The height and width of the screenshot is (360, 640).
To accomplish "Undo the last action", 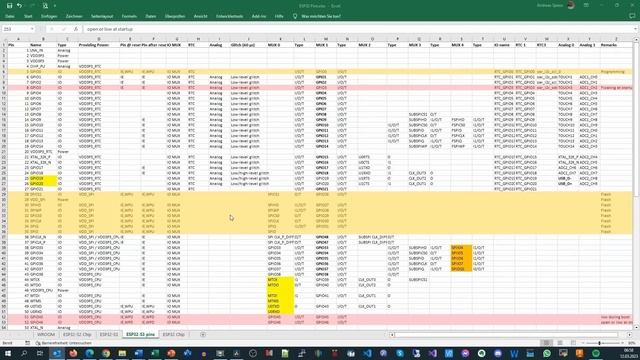I will pyautogui.click(x=19, y=6).
